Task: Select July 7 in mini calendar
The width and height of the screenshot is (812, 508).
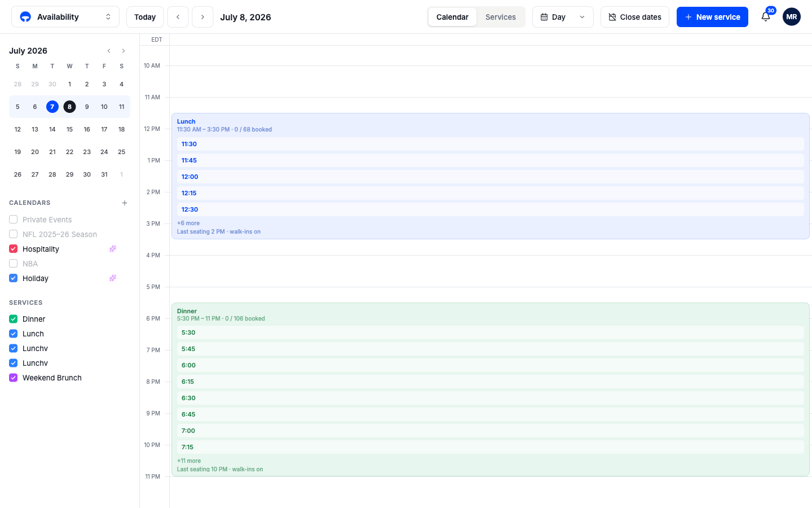Action: click(x=52, y=107)
